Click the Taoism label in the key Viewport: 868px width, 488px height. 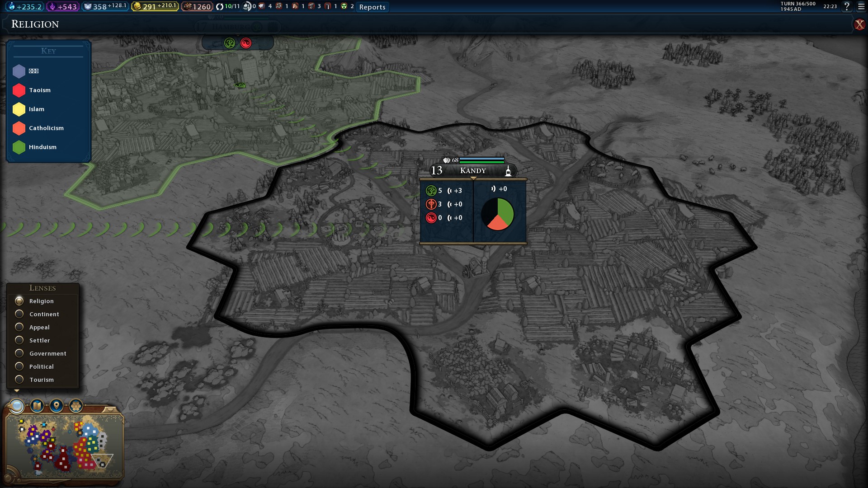40,90
